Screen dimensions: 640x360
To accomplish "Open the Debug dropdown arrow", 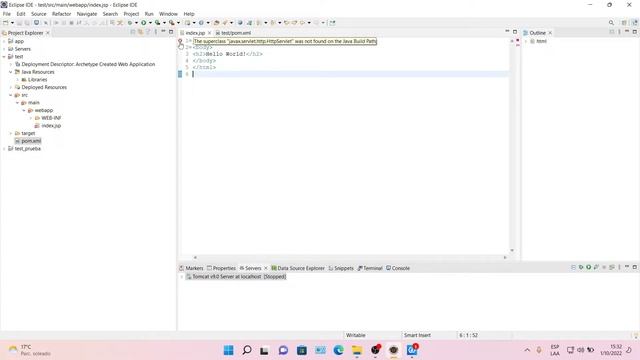I will [x=136, y=23].
